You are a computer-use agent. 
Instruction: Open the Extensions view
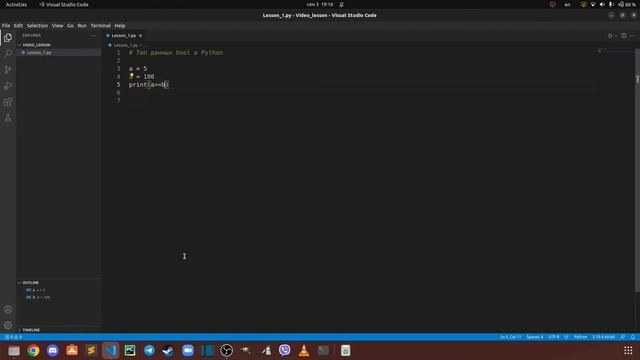pos(8,102)
